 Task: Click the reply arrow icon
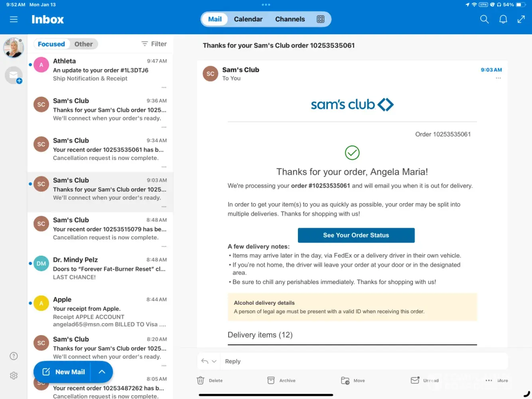(x=205, y=361)
